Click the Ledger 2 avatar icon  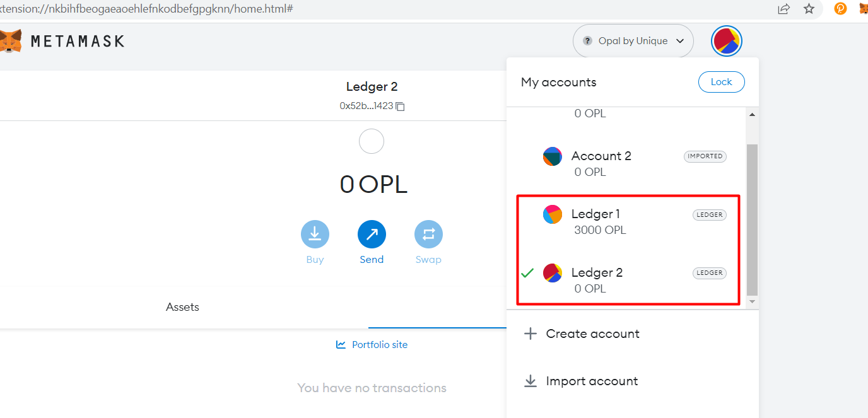pos(553,273)
